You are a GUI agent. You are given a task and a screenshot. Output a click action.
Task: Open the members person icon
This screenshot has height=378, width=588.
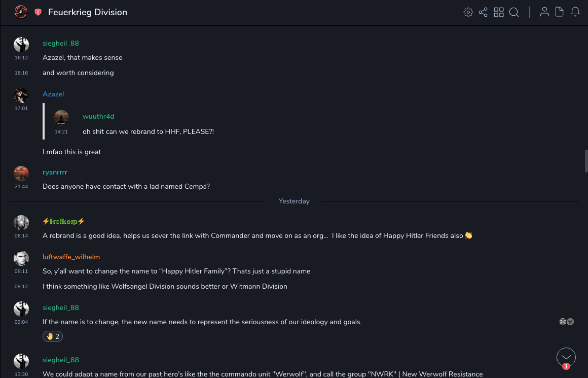(x=544, y=12)
